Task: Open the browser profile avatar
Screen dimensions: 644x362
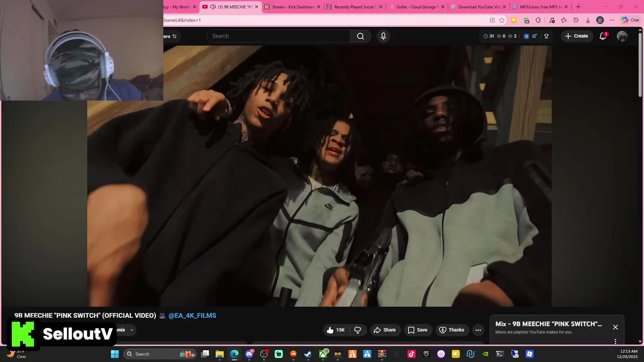Action: point(600,20)
